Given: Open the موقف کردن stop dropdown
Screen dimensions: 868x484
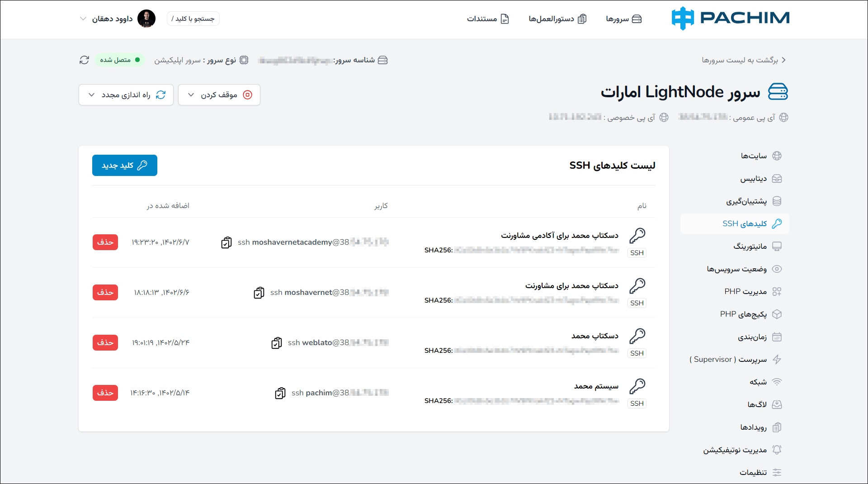Looking at the screenshot, I should [x=219, y=95].
